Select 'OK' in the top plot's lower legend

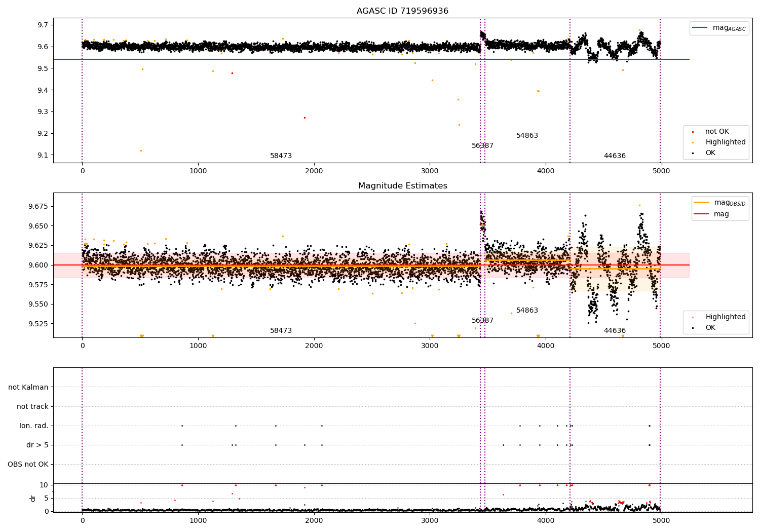[x=710, y=153]
